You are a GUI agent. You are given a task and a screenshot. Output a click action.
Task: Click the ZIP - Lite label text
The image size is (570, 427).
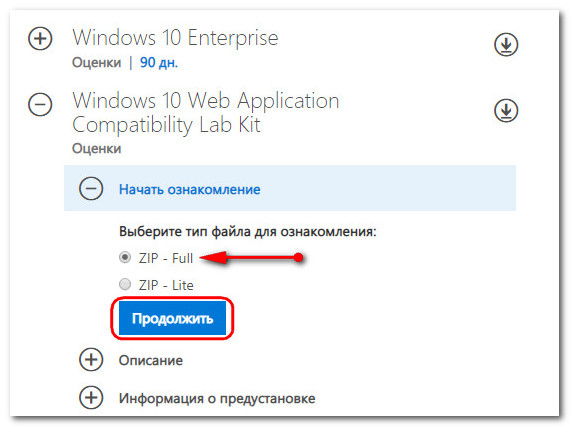point(166,285)
